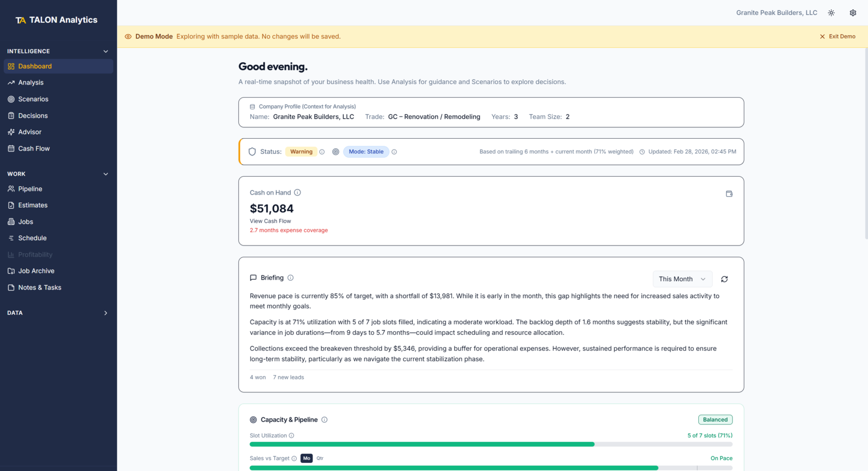This screenshot has height=471, width=868.
Task: Click Exit Demo in the banner
Action: (x=838, y=36)
